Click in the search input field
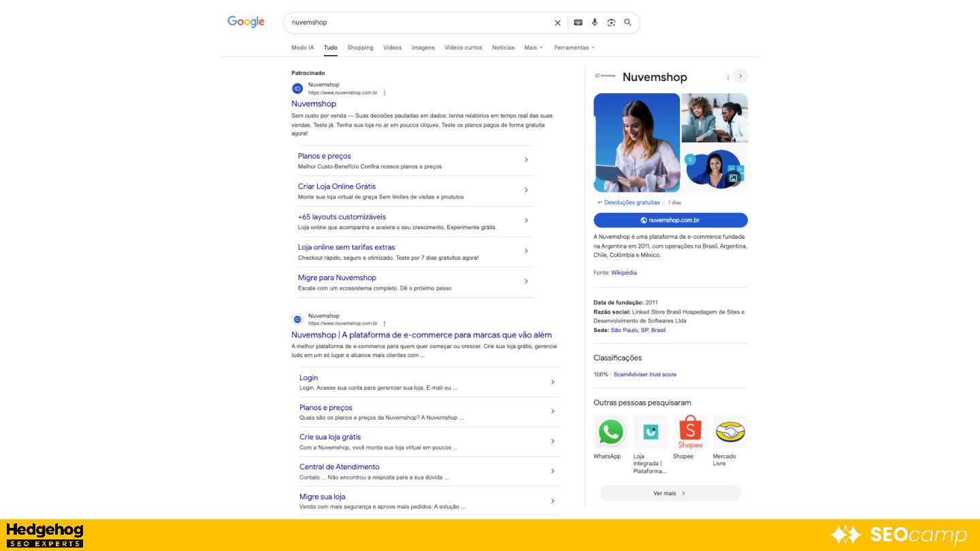Image resolution: width=980 pixels, height=551 pixels. 419,22
